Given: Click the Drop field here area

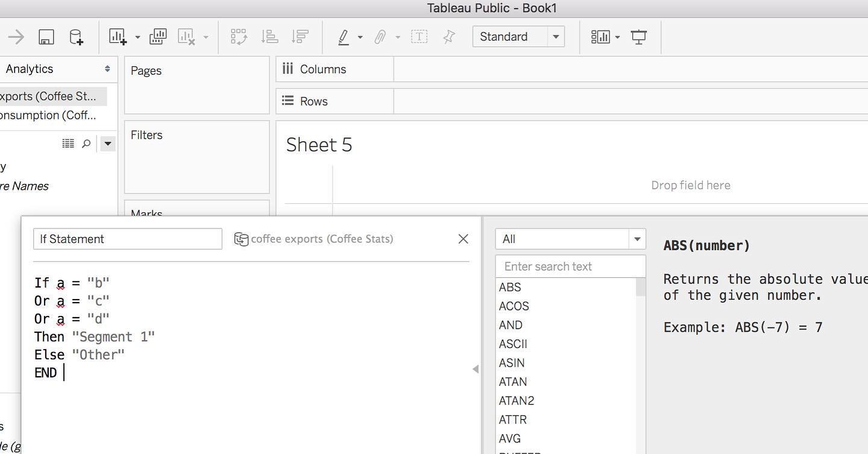Looking at the screenshot, I should pos(691,185).
